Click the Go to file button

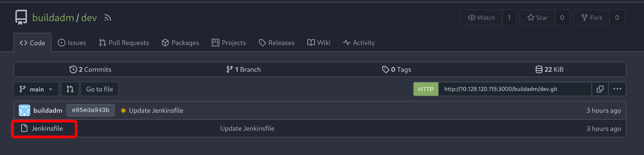[x=99, y=89]
